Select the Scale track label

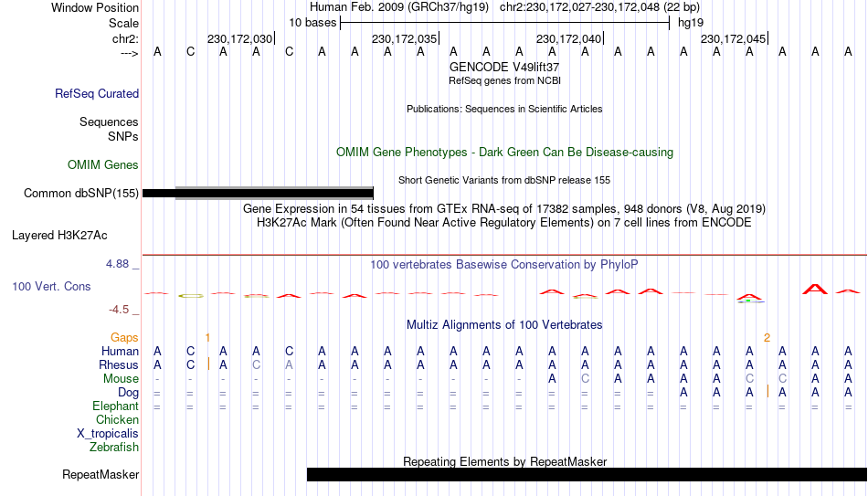(x=123, y=23)
